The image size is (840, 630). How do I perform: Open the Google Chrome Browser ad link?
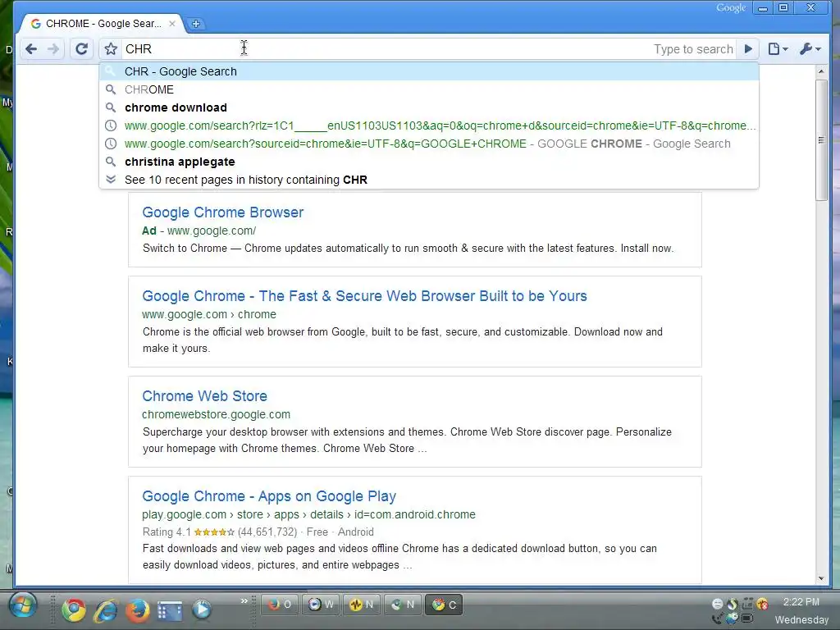point(223,212)
